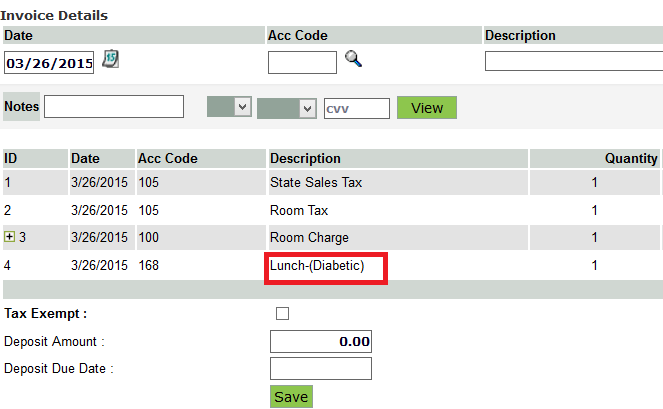
Task: Click the Acc Code table column header
Action: [x=167, y=158]
